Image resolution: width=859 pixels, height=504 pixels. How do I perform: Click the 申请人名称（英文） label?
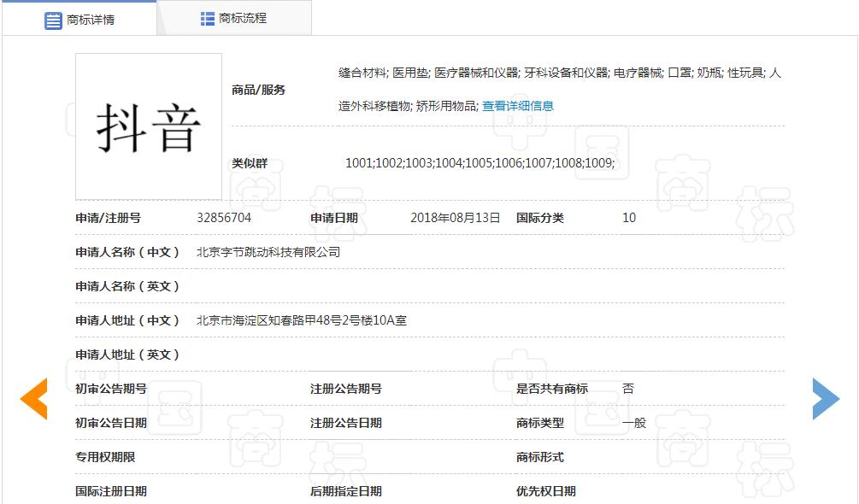(x=127, y=286)
